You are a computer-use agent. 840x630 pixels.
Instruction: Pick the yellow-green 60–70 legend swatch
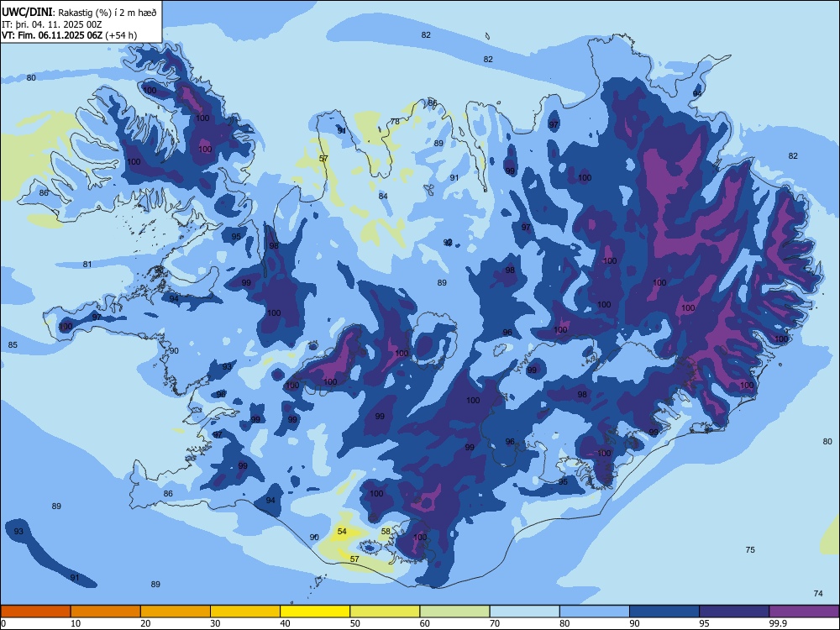tap(454, 612)
